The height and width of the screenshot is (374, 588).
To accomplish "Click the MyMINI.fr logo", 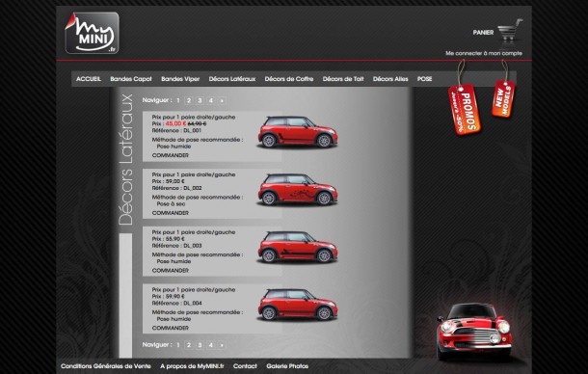I will point(92,33).
